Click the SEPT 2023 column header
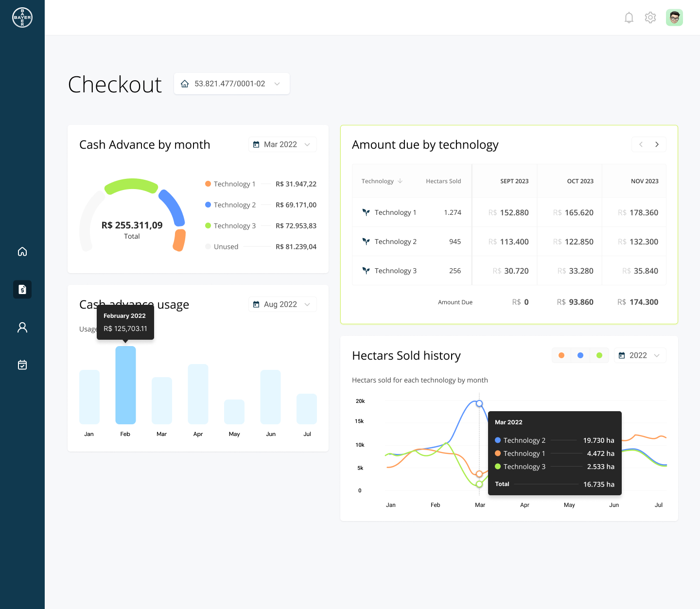This screenshot has width=700, height=609. (514, 181)
